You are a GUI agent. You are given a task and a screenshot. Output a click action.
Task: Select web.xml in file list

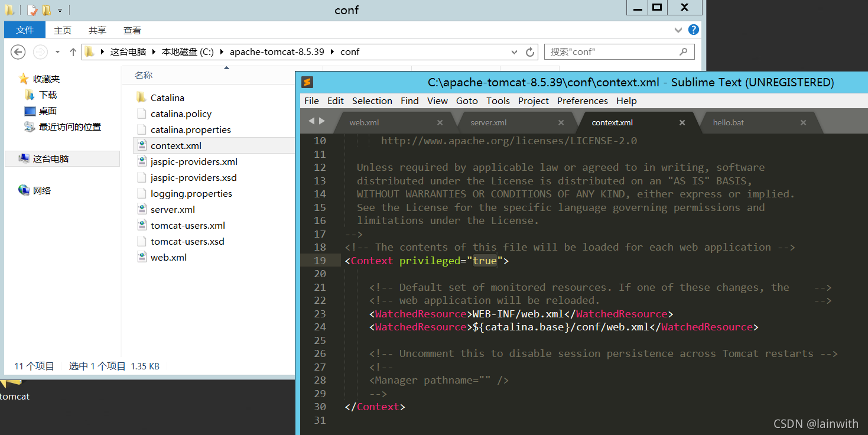(x=168, y=257)
